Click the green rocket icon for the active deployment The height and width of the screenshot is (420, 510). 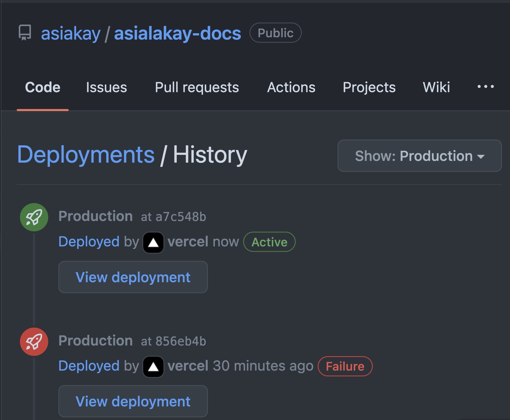pos(34,217)
